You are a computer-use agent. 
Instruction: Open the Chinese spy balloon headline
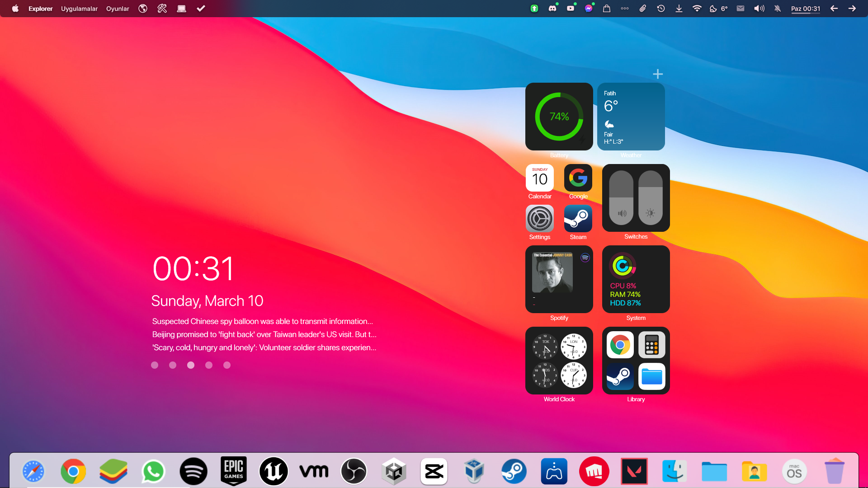point(262,321)
